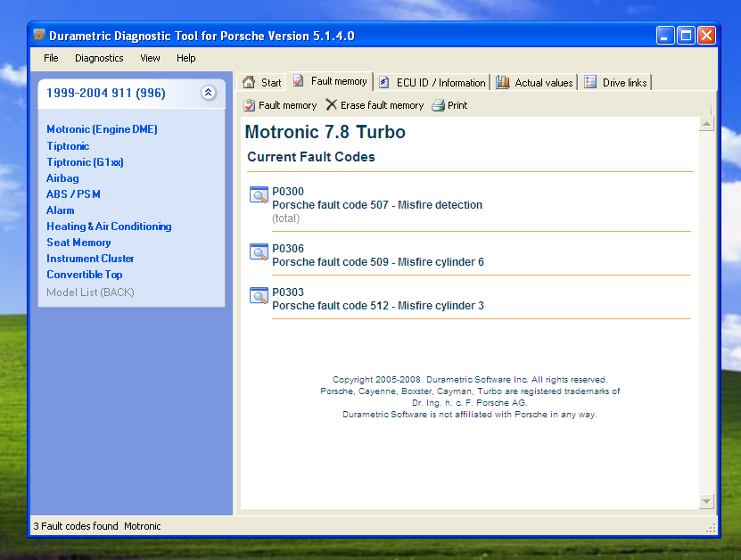
Task: Click '3 Fault codes found' status text
Action: [x=76, y=526]
